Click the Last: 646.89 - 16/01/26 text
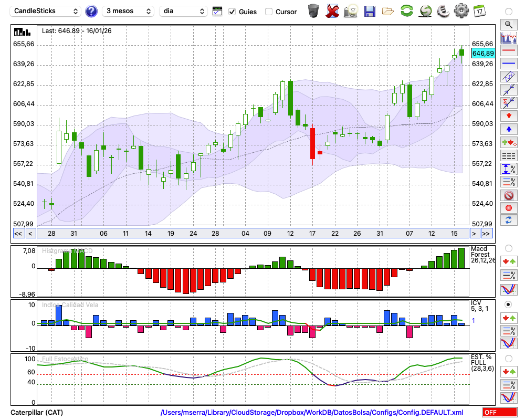Screen dimensions: 525x420 pos(77,31)
